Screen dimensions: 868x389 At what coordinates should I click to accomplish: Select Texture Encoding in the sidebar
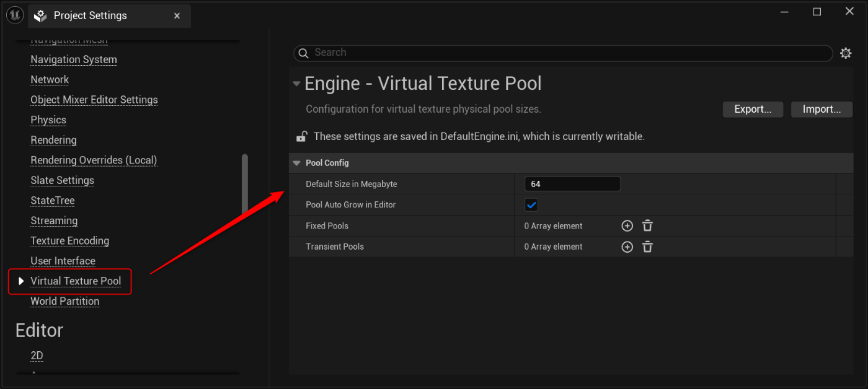(x=69, y=241)
